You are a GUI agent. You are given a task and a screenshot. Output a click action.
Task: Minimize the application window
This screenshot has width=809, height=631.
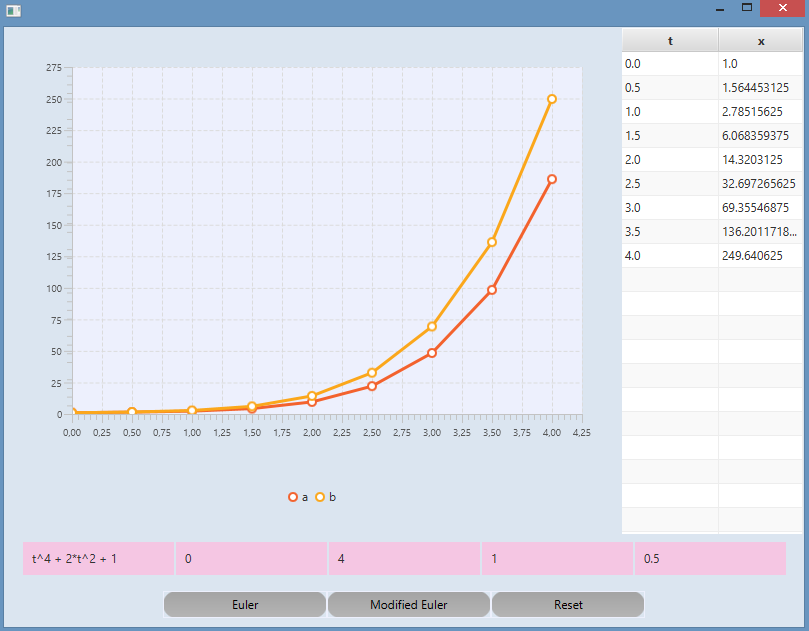pyautogui.click(x=720, y=9)
